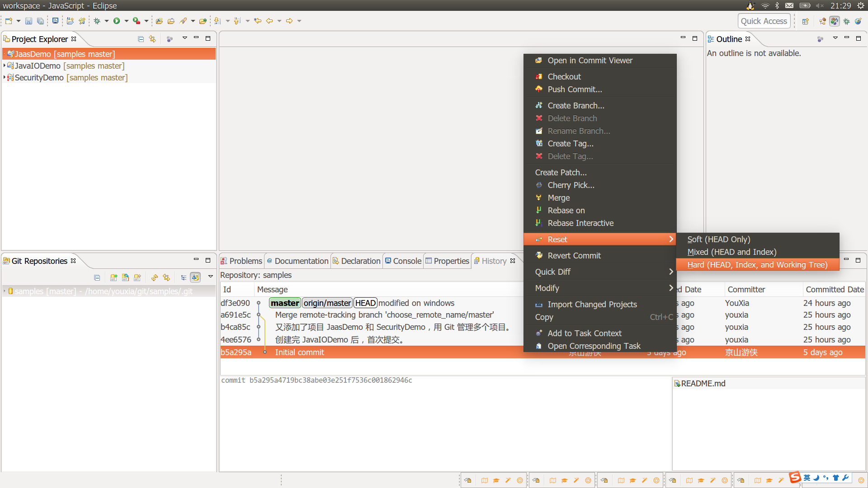
Task: Open Git Repositories view menu triangle
Action: point(210,277)
